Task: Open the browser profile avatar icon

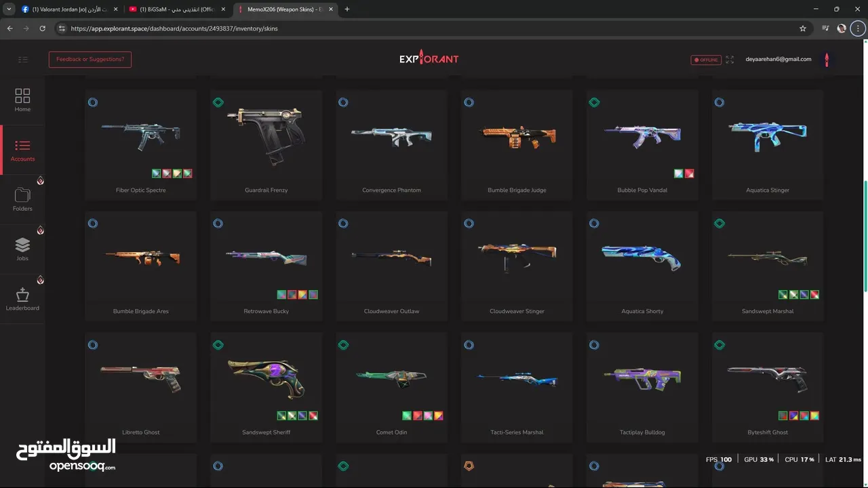Action: (842, 28)
